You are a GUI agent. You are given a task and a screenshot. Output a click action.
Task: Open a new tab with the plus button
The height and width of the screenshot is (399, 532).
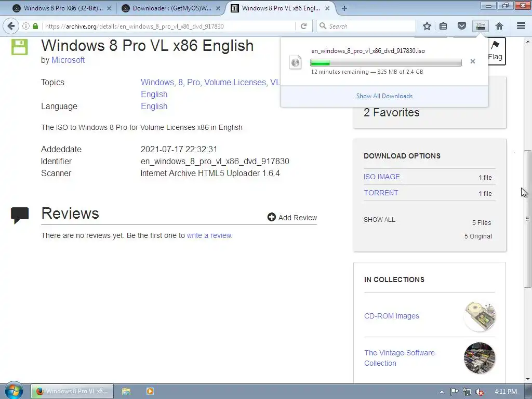coord(344,8)
